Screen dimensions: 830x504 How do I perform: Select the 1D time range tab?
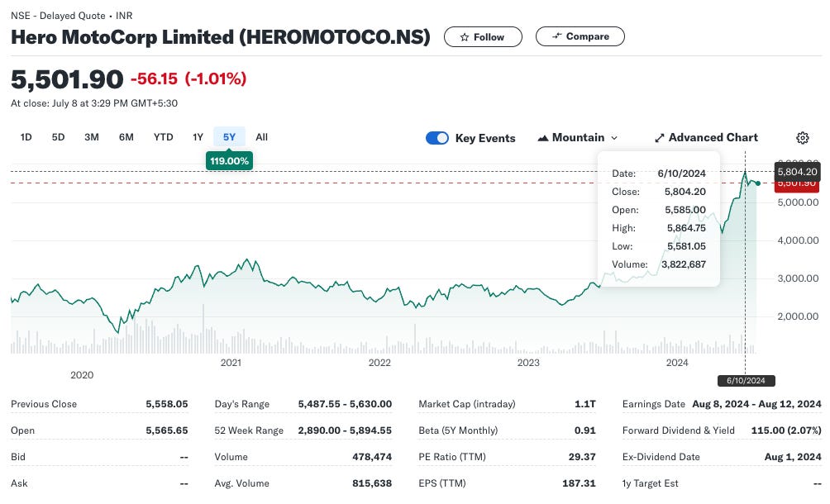(26, 137)
